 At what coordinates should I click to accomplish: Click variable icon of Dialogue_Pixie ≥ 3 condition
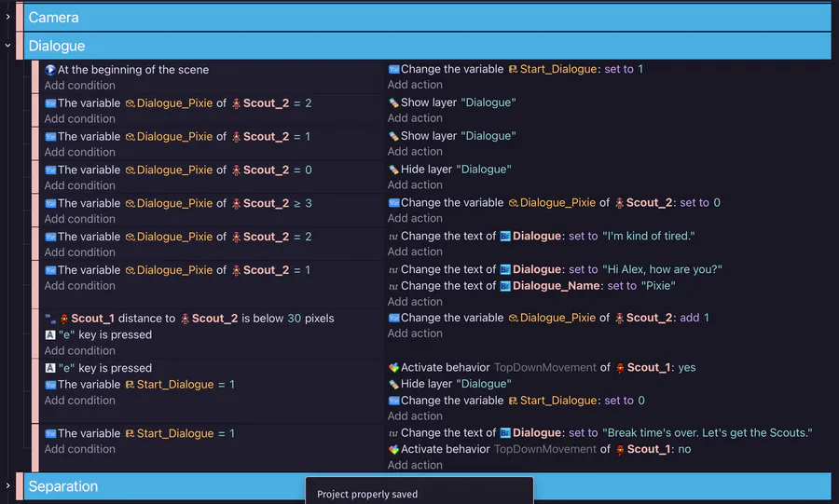click(x=50, y=203)
